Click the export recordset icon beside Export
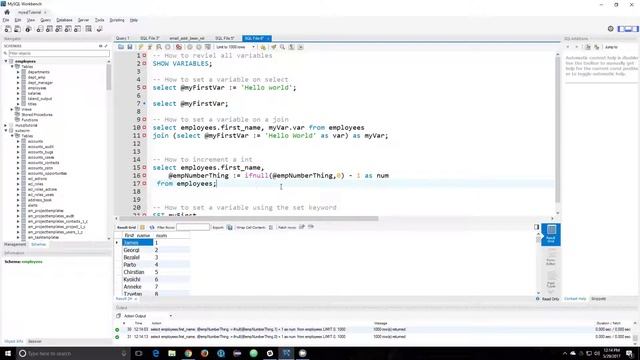Image resolution: width=640 pixels, height=360 pixels. (229, 227)
